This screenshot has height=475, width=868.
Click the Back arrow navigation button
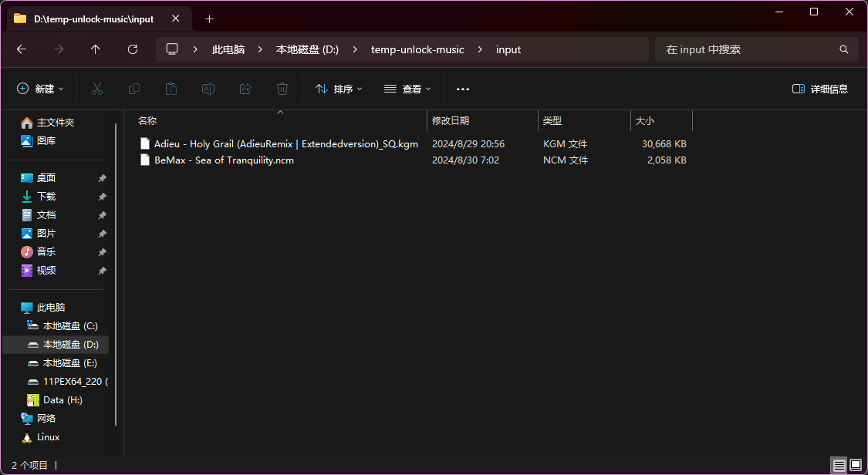click(x=22, y=49)
